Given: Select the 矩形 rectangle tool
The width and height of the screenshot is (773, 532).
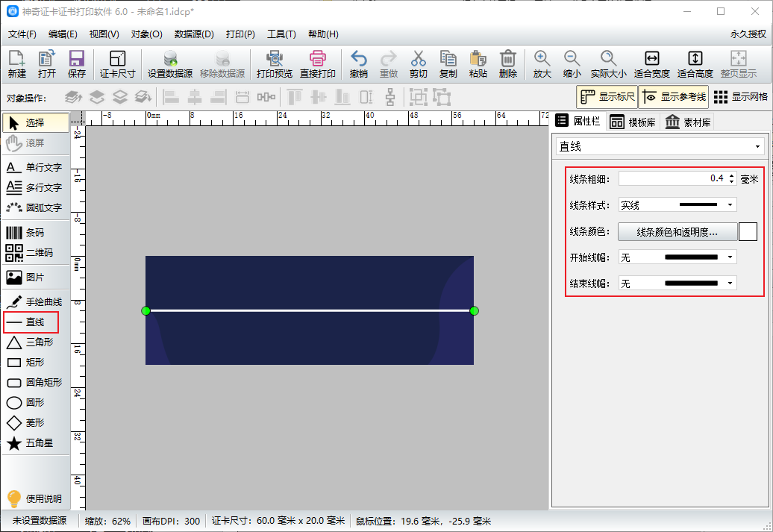Looking at the screenshot, I should [x=36, y=363].
